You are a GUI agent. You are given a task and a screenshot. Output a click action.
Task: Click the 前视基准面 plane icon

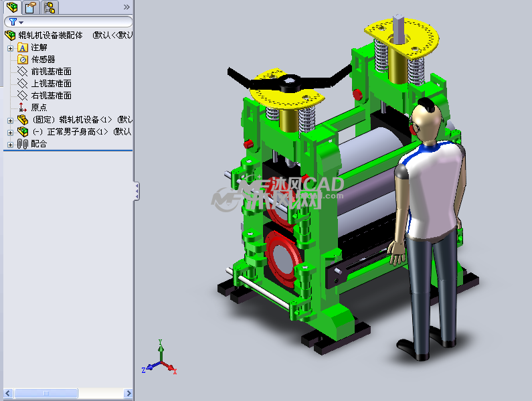tap(22, 72)
